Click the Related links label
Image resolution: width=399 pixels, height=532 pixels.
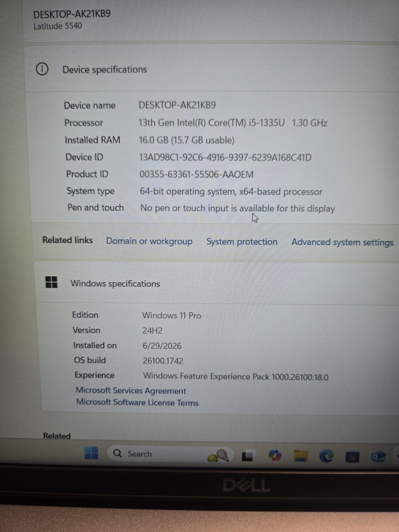click(67, 240)
